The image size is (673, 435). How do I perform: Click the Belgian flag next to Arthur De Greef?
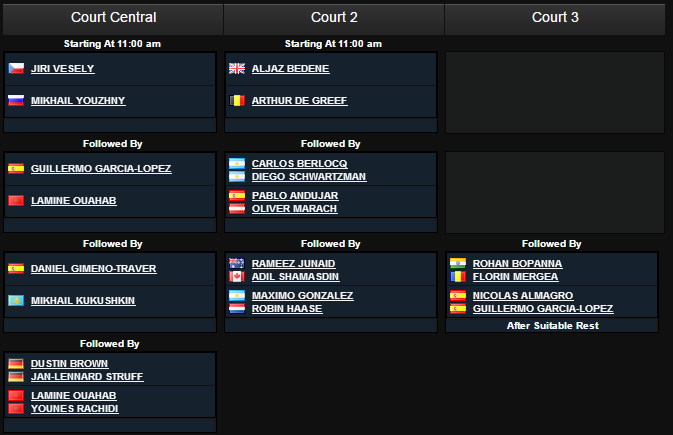click(x=237, y=100)
